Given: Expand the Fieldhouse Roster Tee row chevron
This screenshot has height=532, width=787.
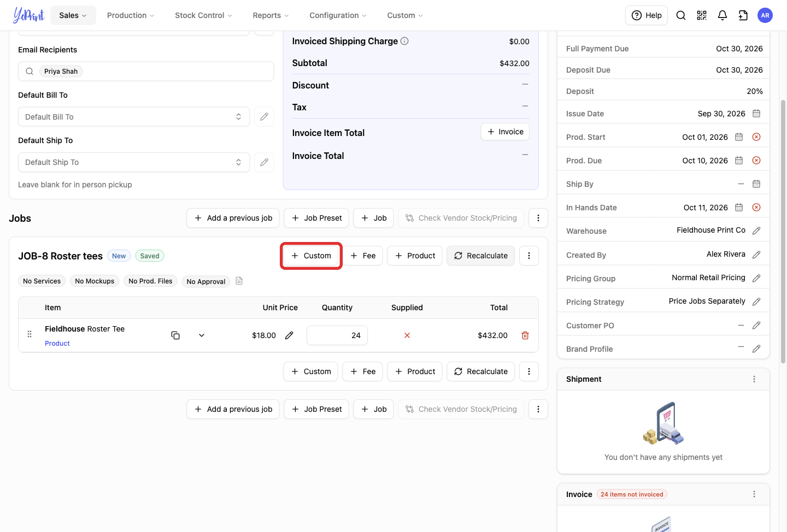Looking at the screenshot, I should click(x=202, y=335).
